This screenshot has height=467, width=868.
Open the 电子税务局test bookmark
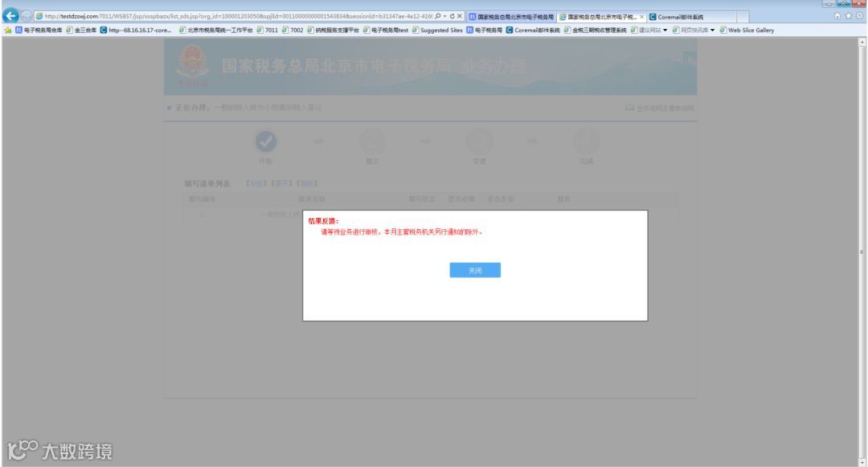385,31
